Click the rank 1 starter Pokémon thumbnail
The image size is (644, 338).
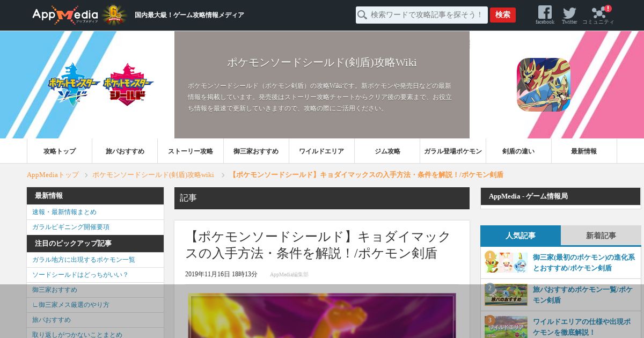coord(506,263)
